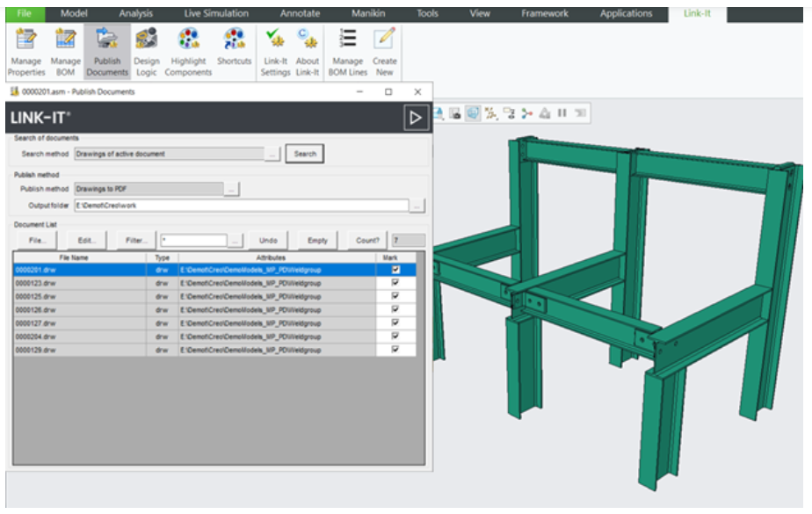Switch to the Analysis ribbon tab

click(x=135, y=14)
